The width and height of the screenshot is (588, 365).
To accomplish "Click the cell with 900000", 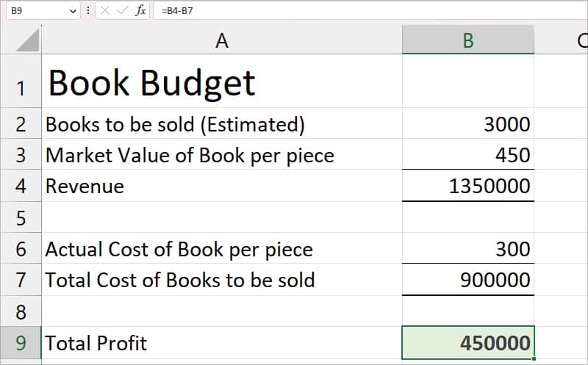I will (x=468, y=280).
